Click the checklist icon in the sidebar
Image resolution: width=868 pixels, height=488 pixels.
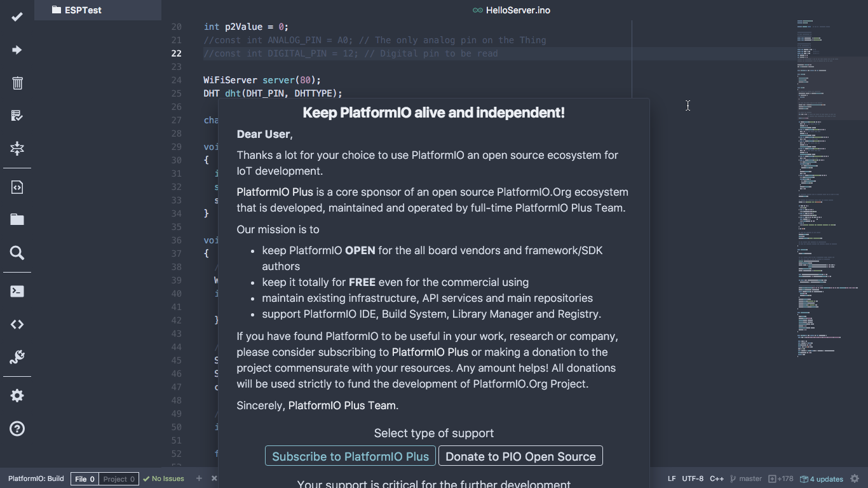[x=17, y=116]
